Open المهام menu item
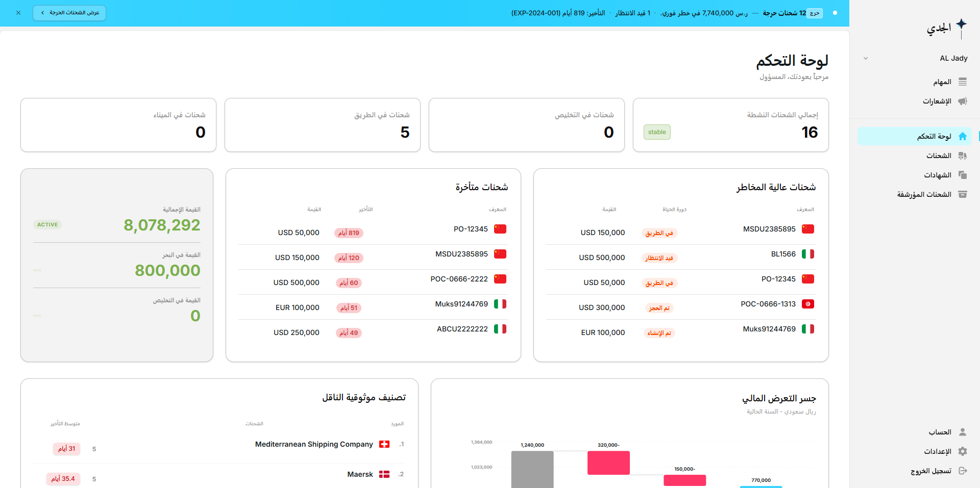Image resolution: width=980 pixels, height=488 pixels. click(914, 82)
